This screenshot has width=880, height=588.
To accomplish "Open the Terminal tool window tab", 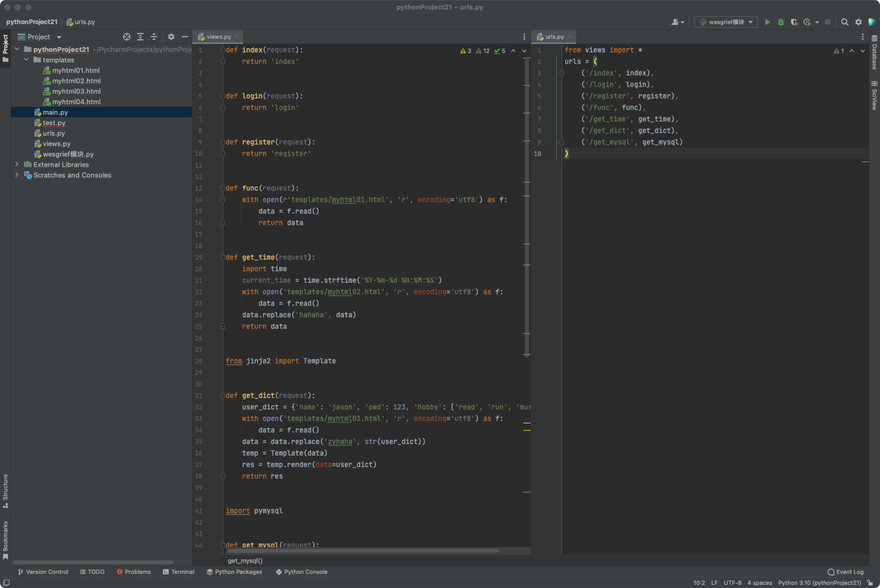I will (179, 572).
